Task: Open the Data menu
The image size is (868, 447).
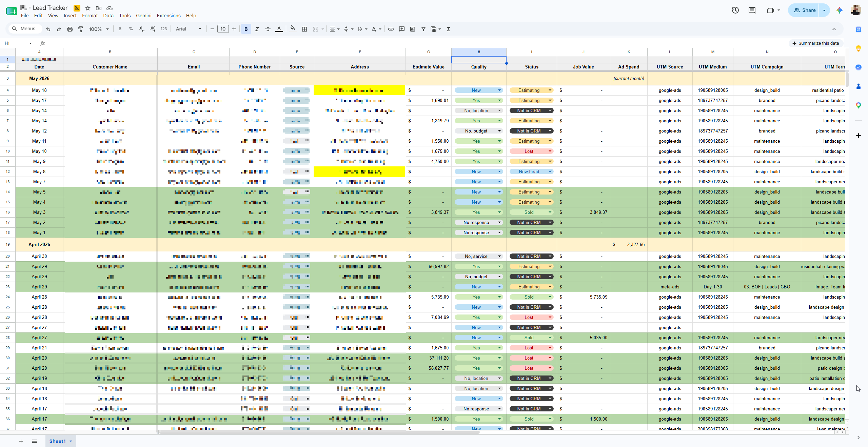Action: coord(108,16)
